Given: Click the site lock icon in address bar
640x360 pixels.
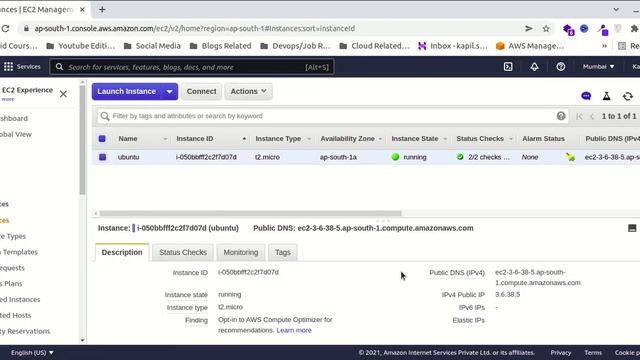Looking at the screenshot, I should coord(27,29).
